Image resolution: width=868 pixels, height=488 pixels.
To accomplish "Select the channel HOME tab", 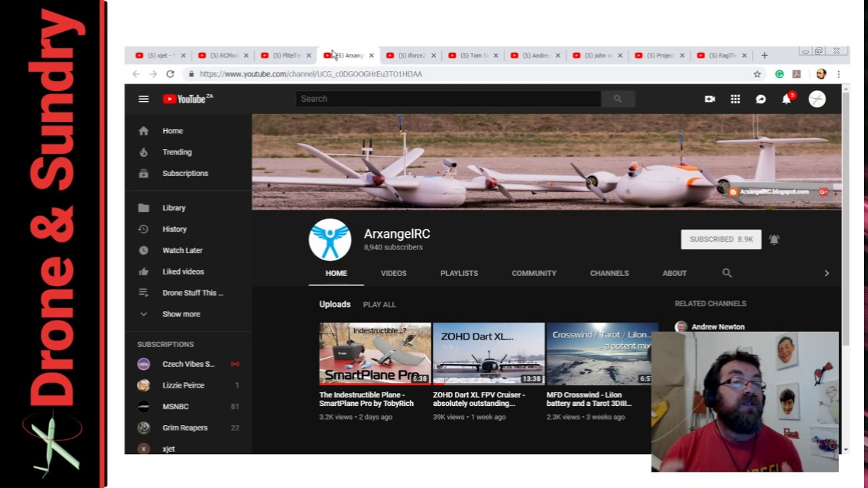I will (336, 273).
